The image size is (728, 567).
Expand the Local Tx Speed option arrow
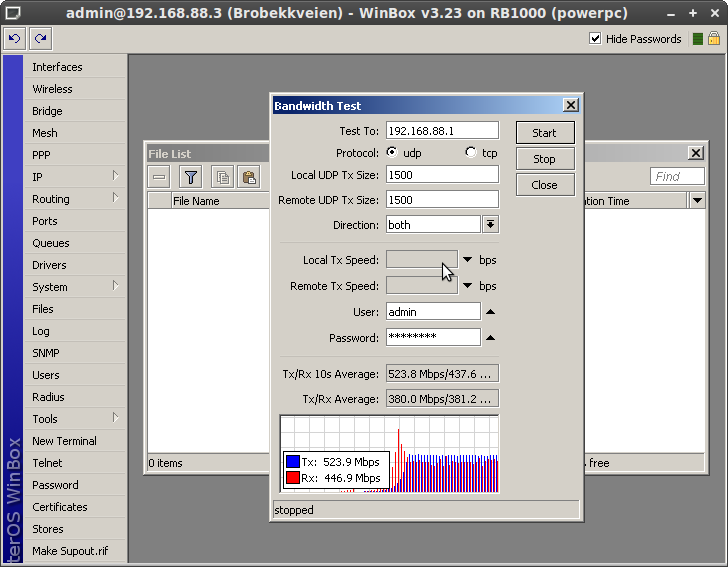tap(468, 260)
